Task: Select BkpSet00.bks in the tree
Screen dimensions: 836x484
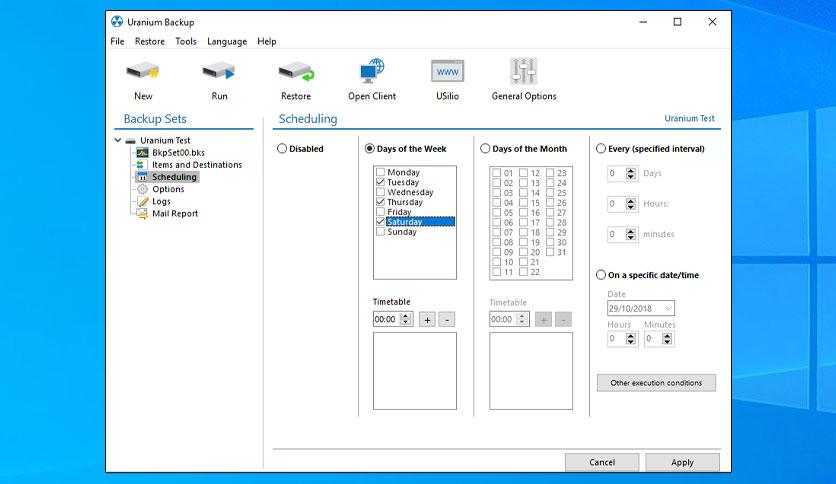Action: pyautogui.click(x=178, y=152)
